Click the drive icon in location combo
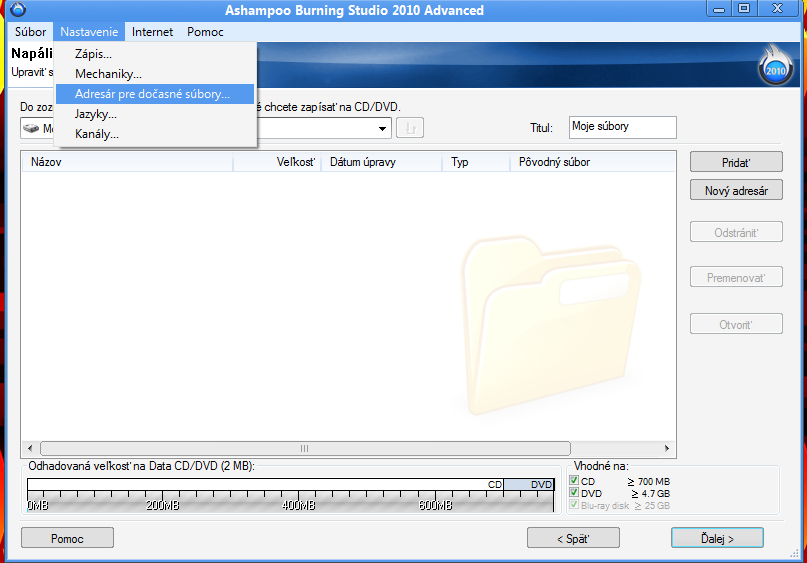This screenshot has height=563, width=807. coord(31,128)
